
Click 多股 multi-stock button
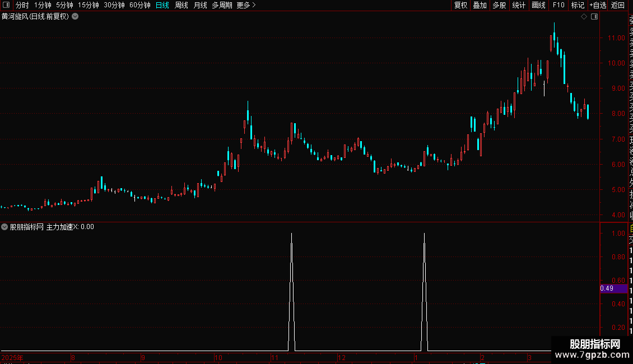(x=499, y=5)
